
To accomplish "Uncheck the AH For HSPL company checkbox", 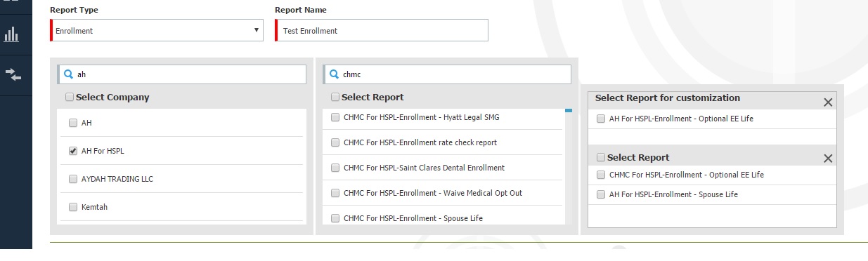I will [73, 151].
